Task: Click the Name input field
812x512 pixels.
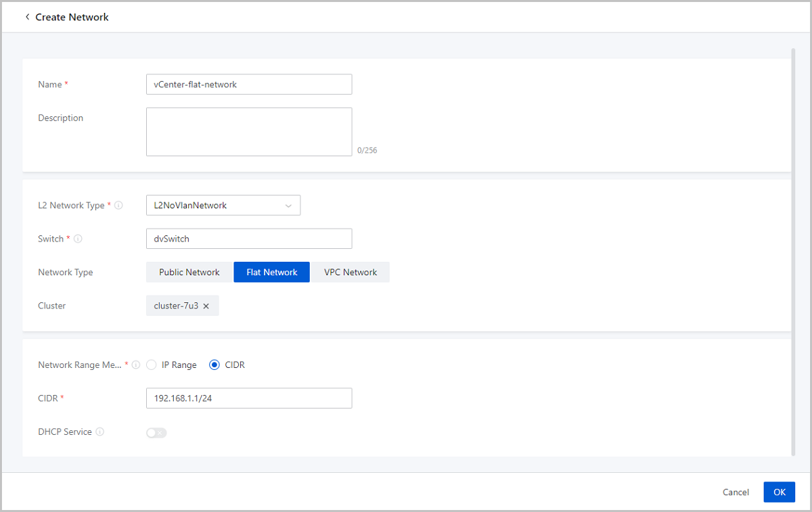Action: [248, 85]
